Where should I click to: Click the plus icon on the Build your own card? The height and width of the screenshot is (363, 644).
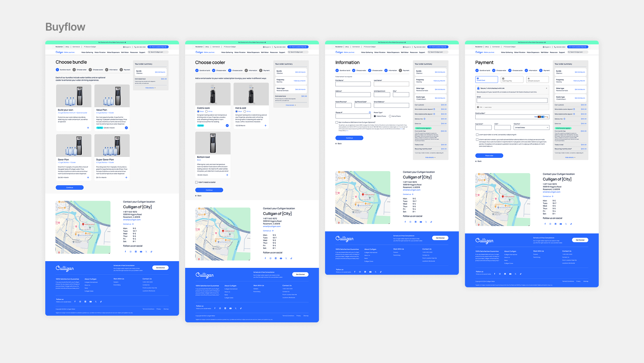tap(88, 128)
